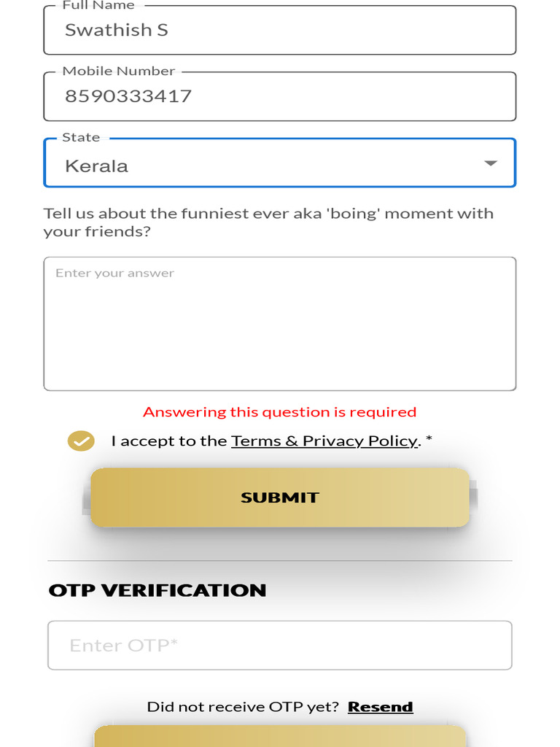
Task: Click the 'I accept to the' label text
Action: click(168, 441)
